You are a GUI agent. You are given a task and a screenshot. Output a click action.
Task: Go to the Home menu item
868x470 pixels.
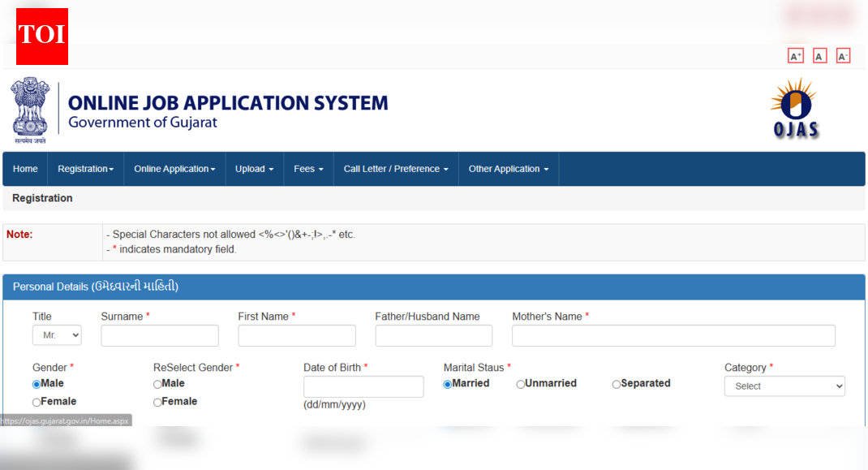pyautogui.click(x=25, y=169)
